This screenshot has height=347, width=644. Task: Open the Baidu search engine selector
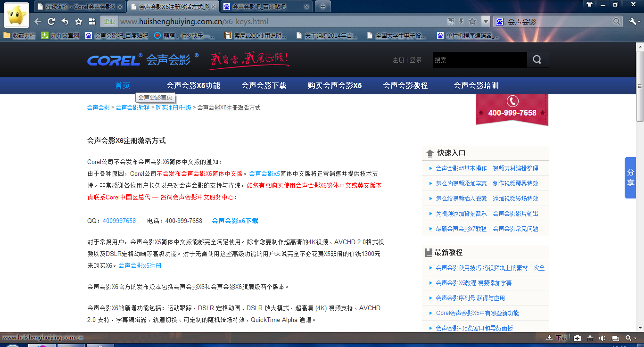tap(500, 22)
